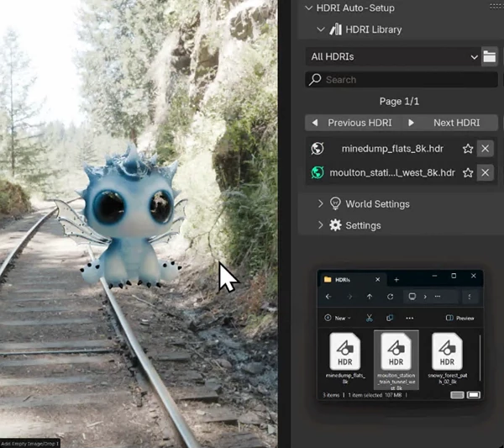Click the gear icon of Settings
504x448 pixels.
(x=335, y=225)
